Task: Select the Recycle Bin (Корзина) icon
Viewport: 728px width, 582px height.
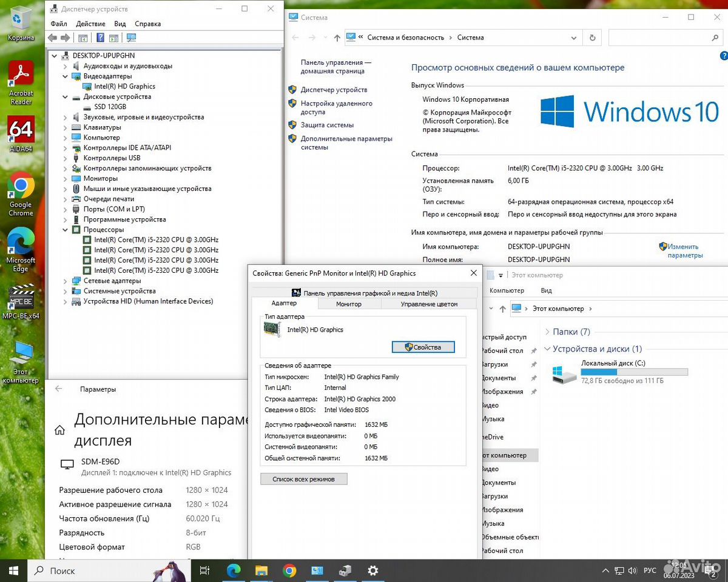Action: pyautogui.click(x=21, y=24)
